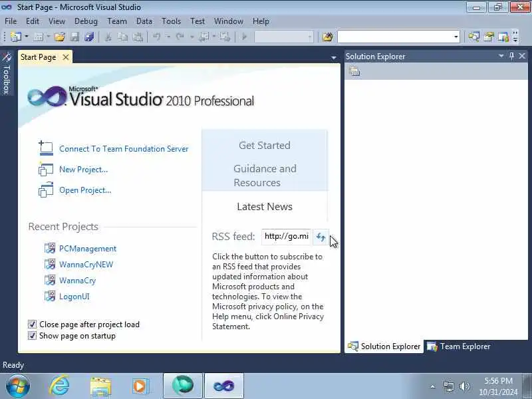Select the Get Started tab
Screen dimensions: 532x399
pos(265,145)
